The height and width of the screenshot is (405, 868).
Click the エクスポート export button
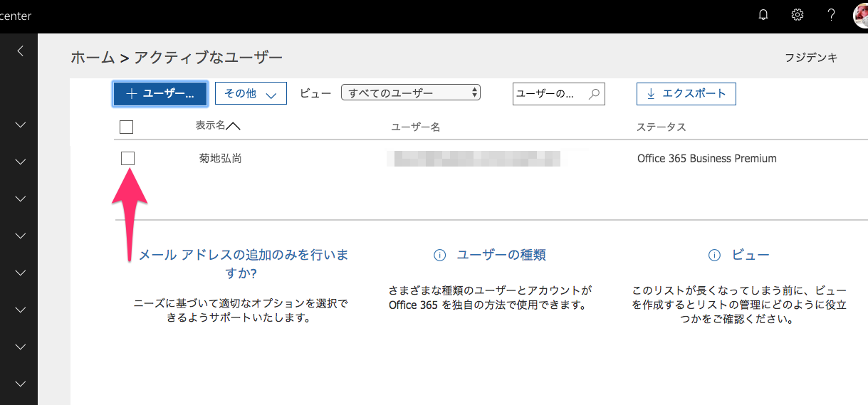[x=686, y=93]
